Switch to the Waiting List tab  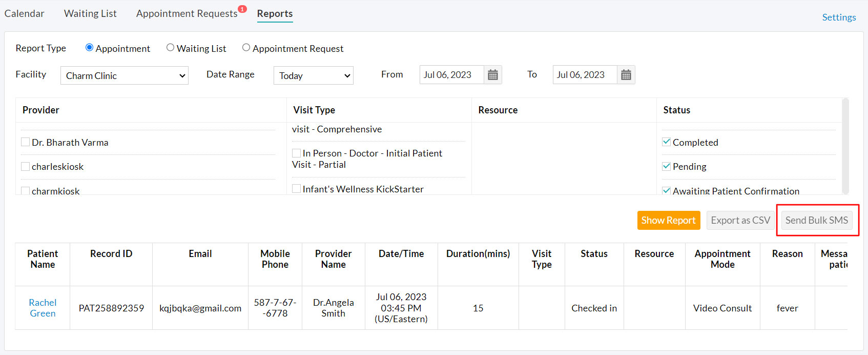click(90, 13)
